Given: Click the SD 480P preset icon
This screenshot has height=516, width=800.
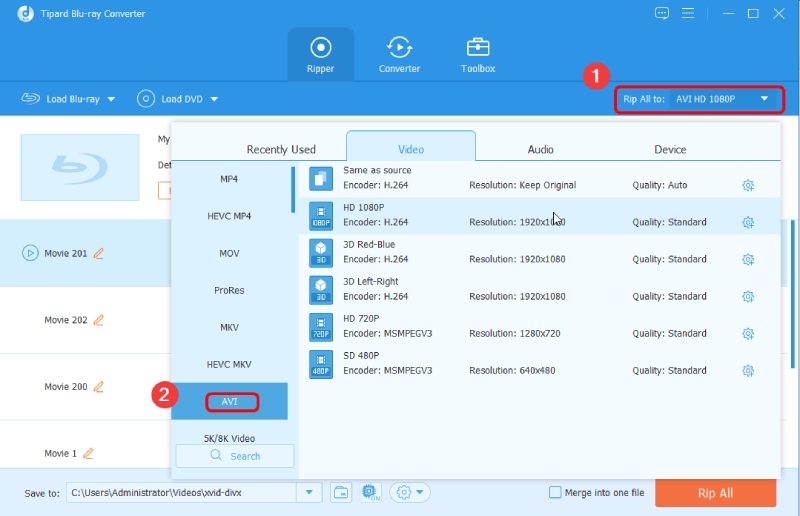Looking at the screenshot, I should coord(321,364).
